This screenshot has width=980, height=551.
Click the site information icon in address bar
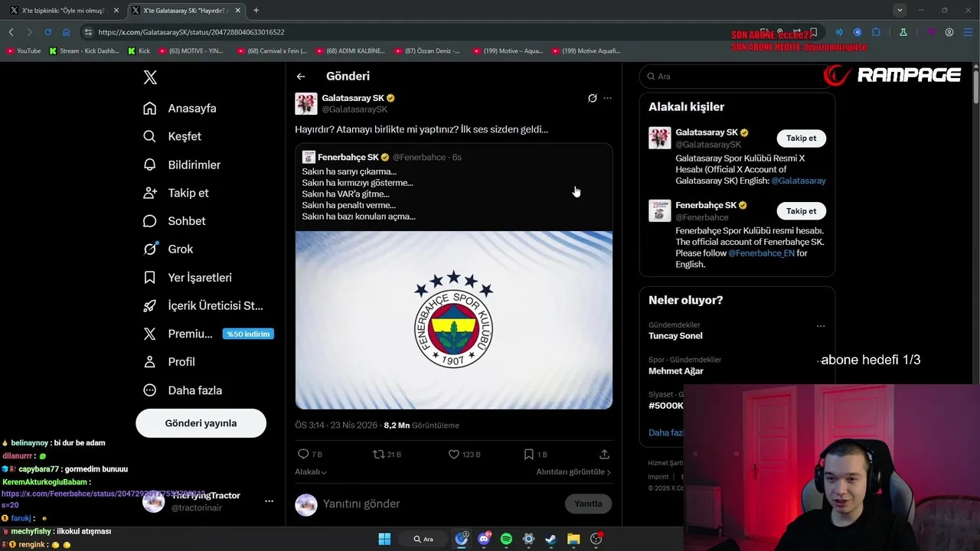(x=88, y=32)
